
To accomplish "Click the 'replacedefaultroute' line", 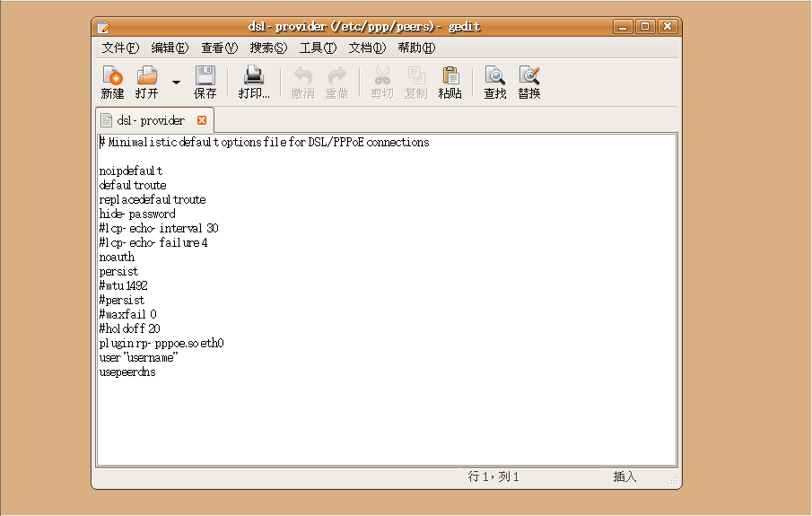I will (153, 199).
